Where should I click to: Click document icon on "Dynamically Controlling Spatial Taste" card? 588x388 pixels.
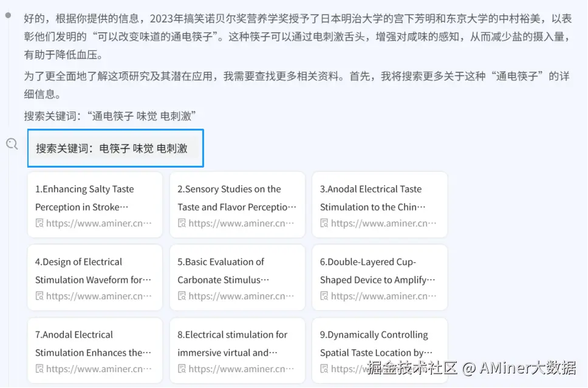[326, 369]
